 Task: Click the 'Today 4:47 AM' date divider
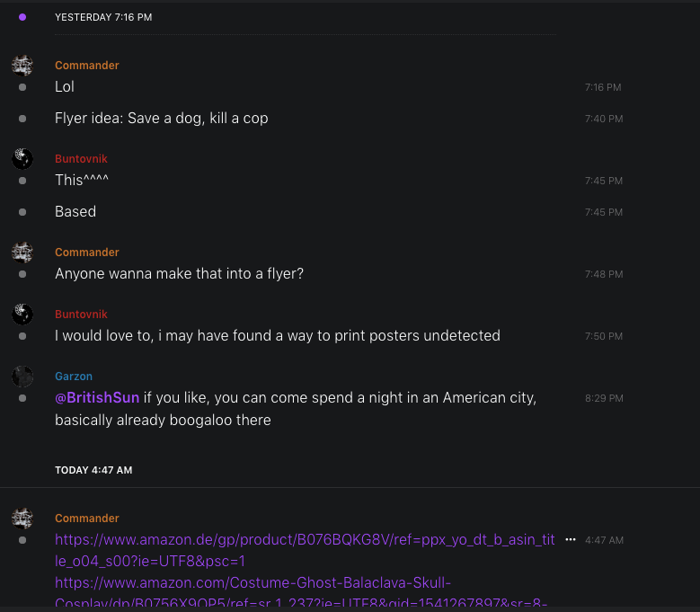pos(93,470)
